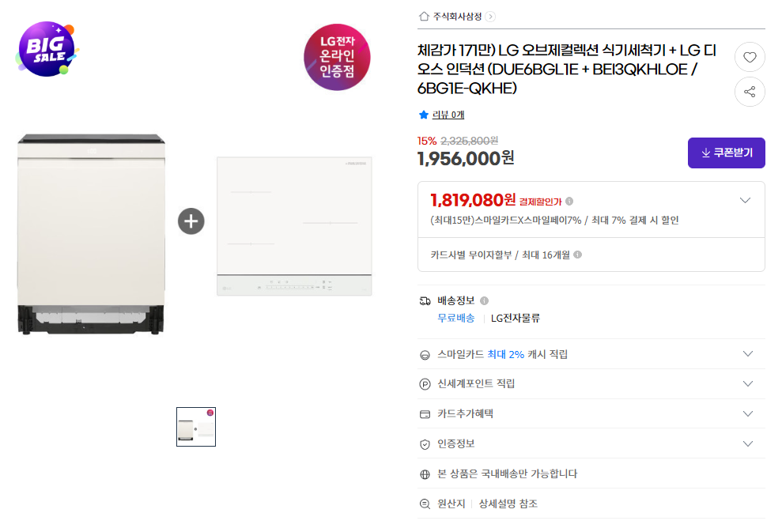Click the plus icon between product images
Viewport: 782px width, 532px height.
191,221
